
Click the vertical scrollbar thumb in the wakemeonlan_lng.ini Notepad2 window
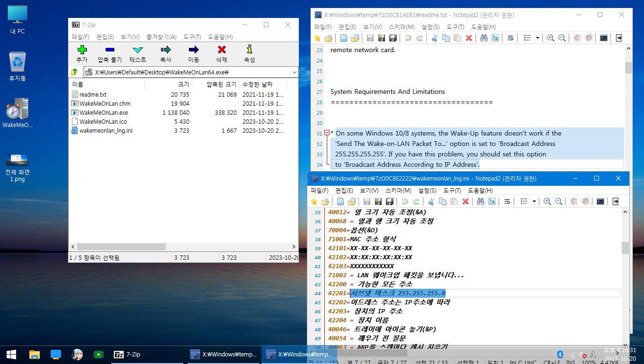pos(625,248)
